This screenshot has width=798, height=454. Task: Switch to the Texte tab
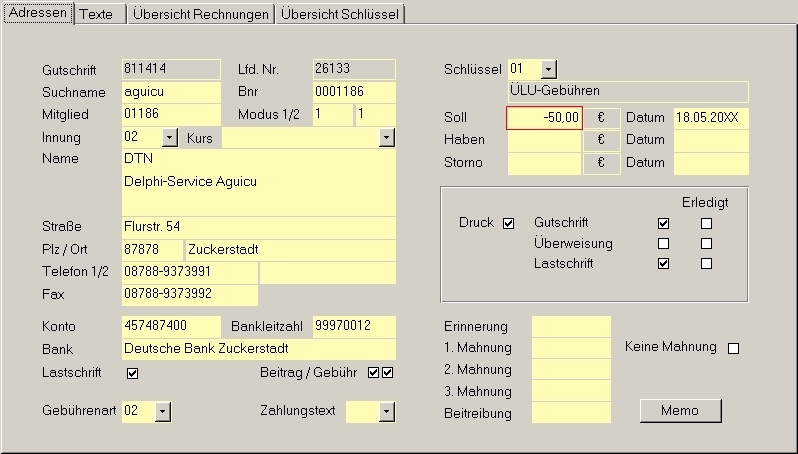(99, 14)
